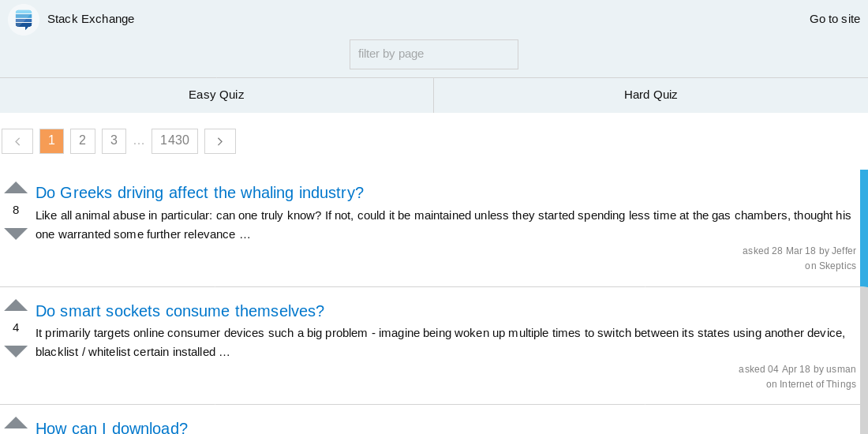Click the blue vertical scrollbar thumb

tap(863, 228)
